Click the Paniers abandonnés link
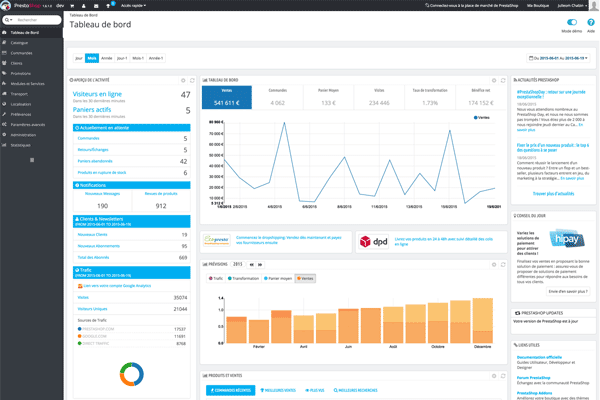 (x=93, y=160)
